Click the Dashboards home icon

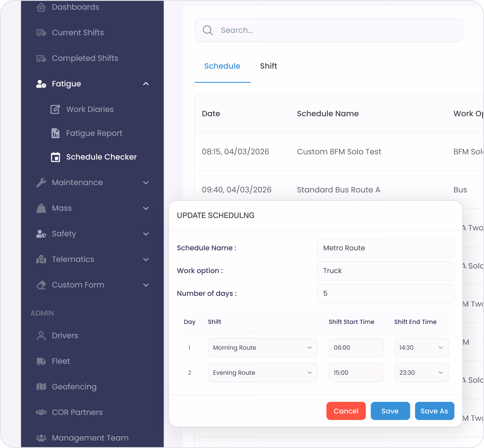(41, 7)
